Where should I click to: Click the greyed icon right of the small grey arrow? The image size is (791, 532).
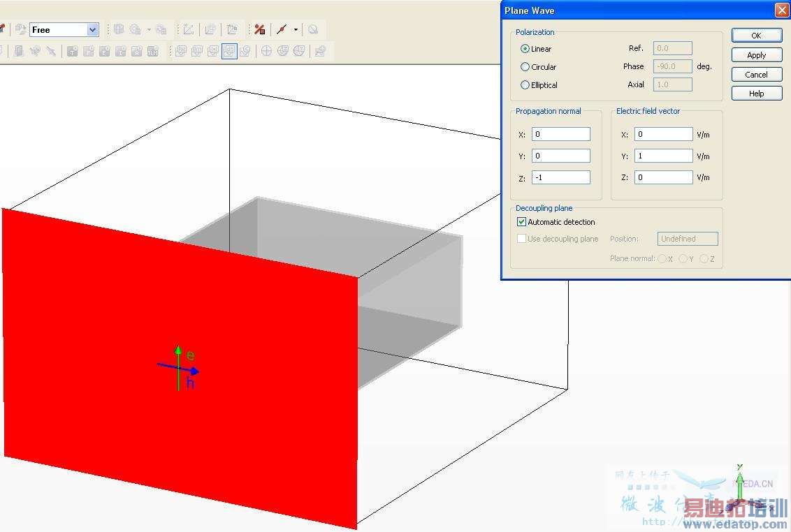[161, 30]
